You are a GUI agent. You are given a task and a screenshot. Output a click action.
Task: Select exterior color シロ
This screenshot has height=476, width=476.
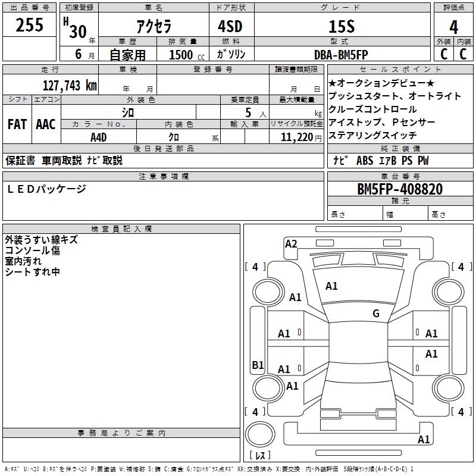(x=128, y=113)
